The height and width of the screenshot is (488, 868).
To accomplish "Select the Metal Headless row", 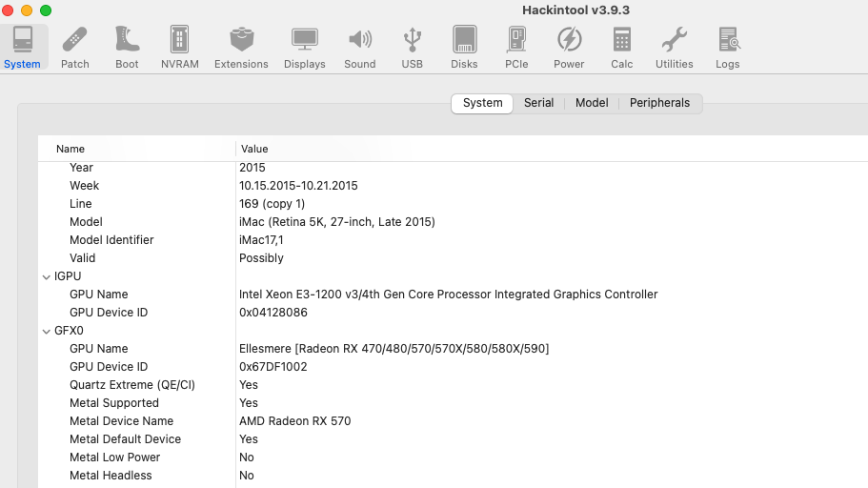I will tap(453, 476).
